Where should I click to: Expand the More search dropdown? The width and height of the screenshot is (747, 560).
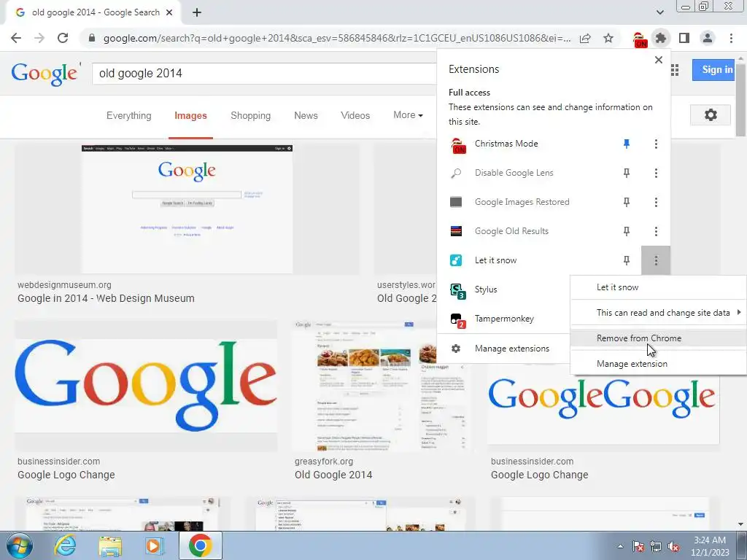pos(408,114)
